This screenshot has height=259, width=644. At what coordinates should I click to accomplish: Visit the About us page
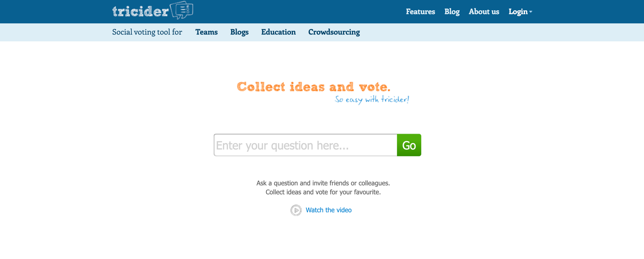tap(484, 12)
